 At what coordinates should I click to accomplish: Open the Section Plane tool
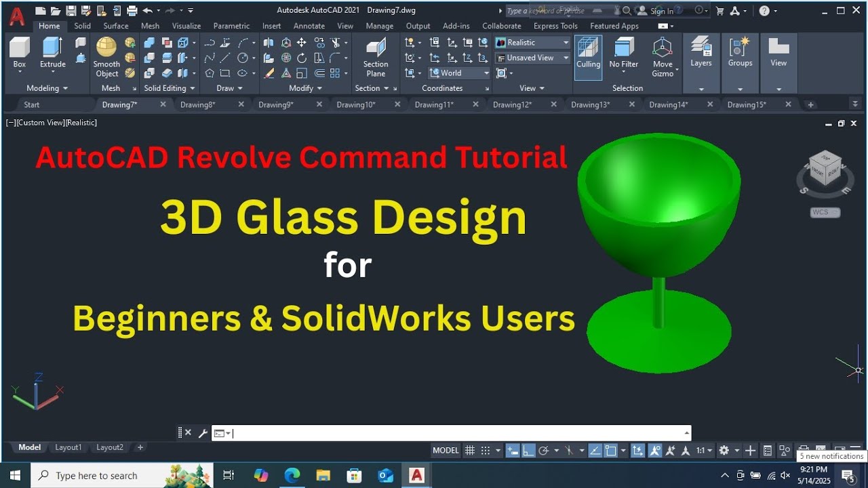(x=375, y=58)
